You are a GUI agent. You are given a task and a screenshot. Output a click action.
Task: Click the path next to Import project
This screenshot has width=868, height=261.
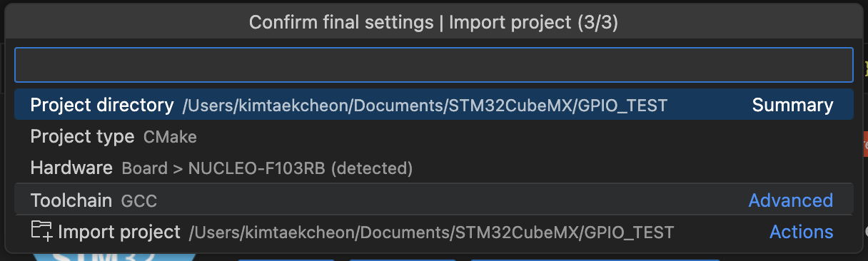[432, 232]
